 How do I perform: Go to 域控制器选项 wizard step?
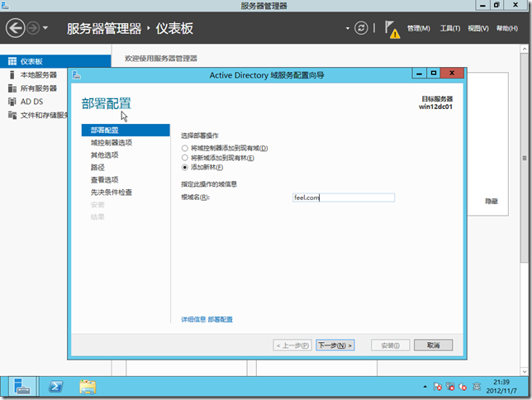click(x=112, y=143)
